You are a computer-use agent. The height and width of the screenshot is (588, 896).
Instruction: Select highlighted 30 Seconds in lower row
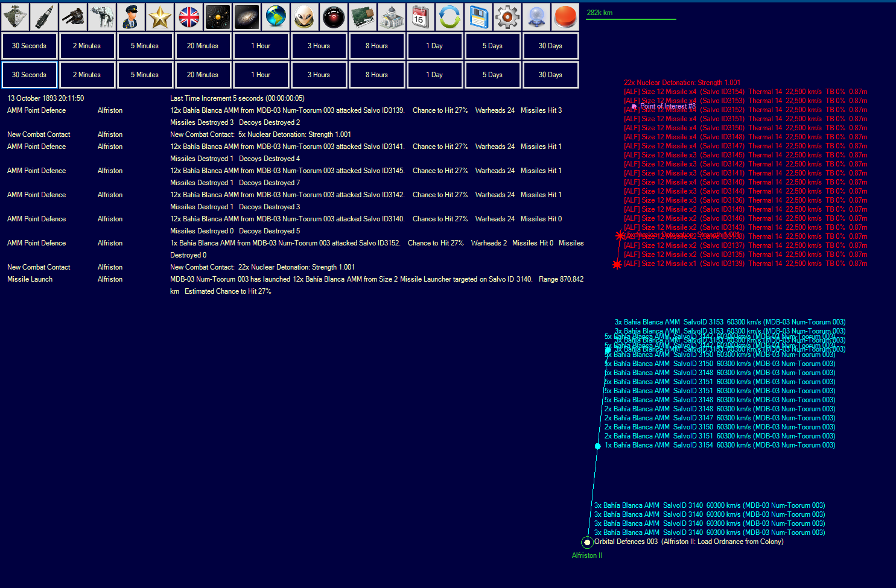pos(30,75)
